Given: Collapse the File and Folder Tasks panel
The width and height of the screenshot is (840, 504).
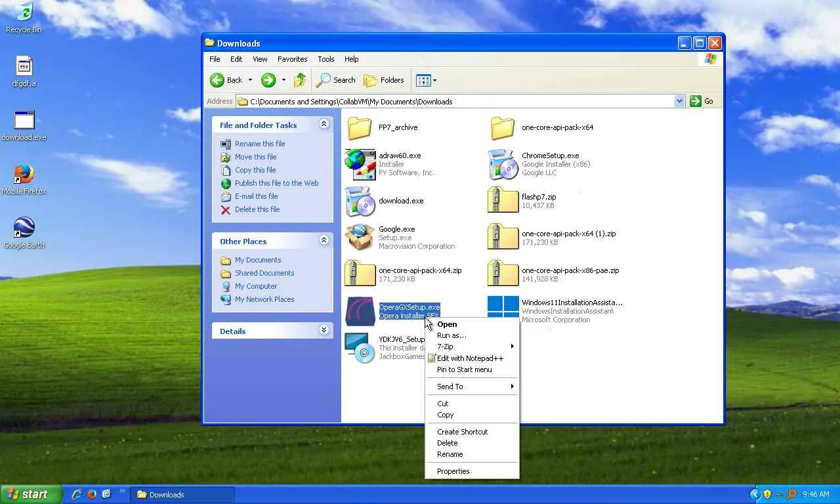Looking at the screenshot, I should pyautogui.click(x=324, y=124).
